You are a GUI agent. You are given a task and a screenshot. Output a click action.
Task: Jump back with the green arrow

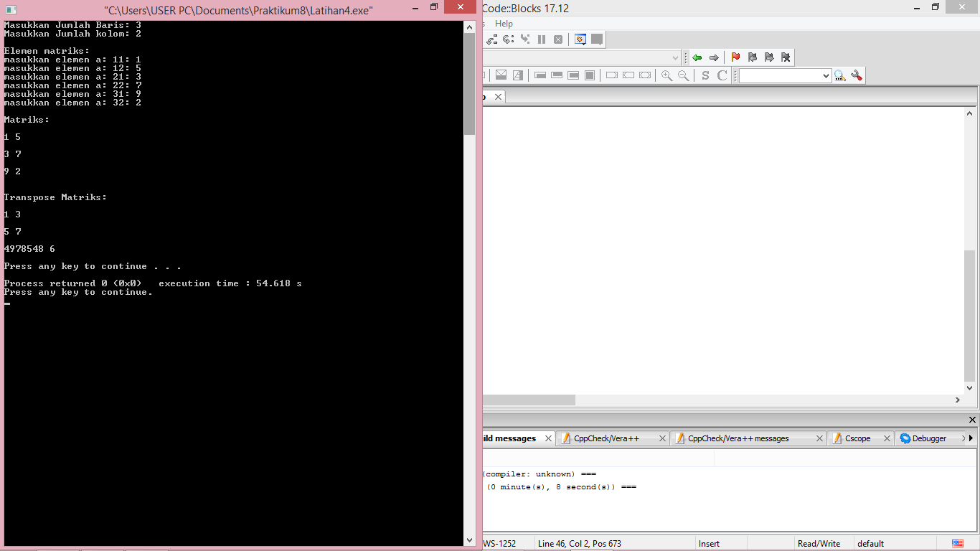click(x=697, y=57)
